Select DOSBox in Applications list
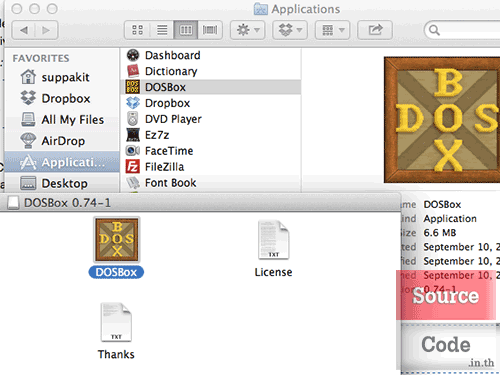This screenshot has height=375, width=500. 211,87
